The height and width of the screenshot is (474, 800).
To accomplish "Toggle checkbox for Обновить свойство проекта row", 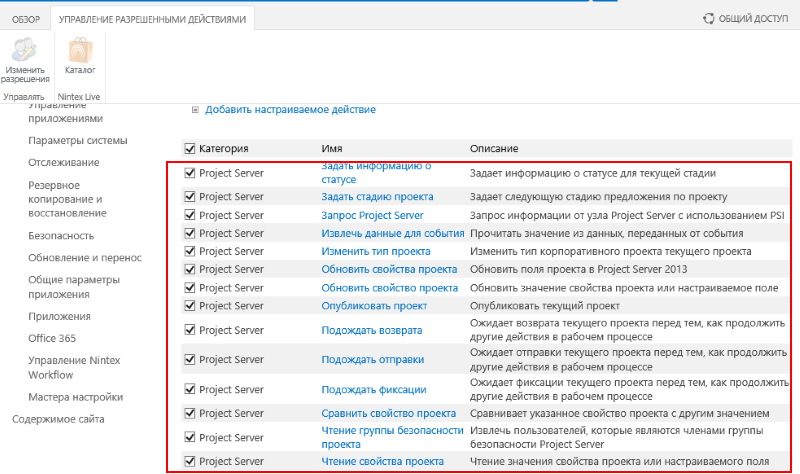I will point(190,288).
